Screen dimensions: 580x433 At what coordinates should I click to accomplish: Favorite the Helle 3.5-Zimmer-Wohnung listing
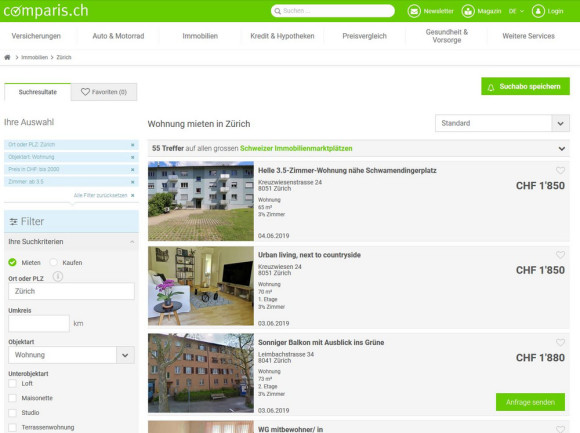(x=560, y=170)
